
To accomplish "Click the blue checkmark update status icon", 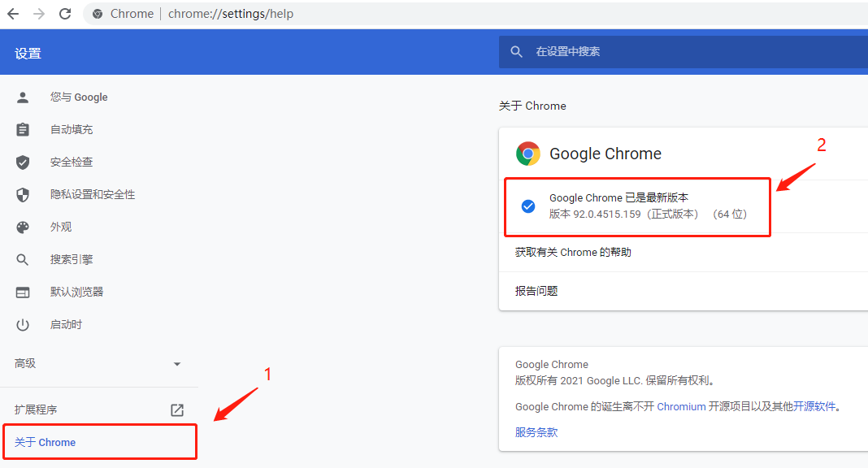I will (528, 206).
